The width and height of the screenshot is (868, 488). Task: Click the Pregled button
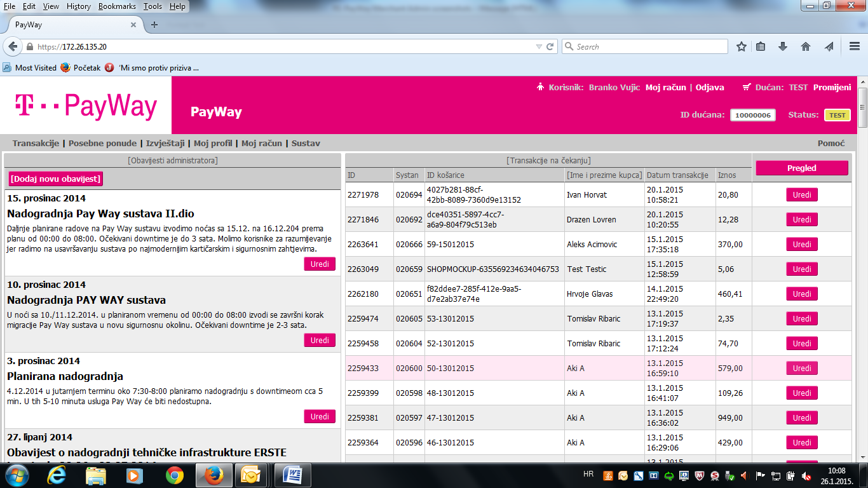coord(801,168)
